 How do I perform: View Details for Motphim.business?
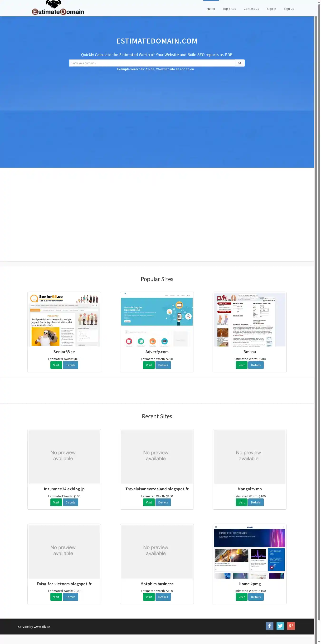(163, 597)
